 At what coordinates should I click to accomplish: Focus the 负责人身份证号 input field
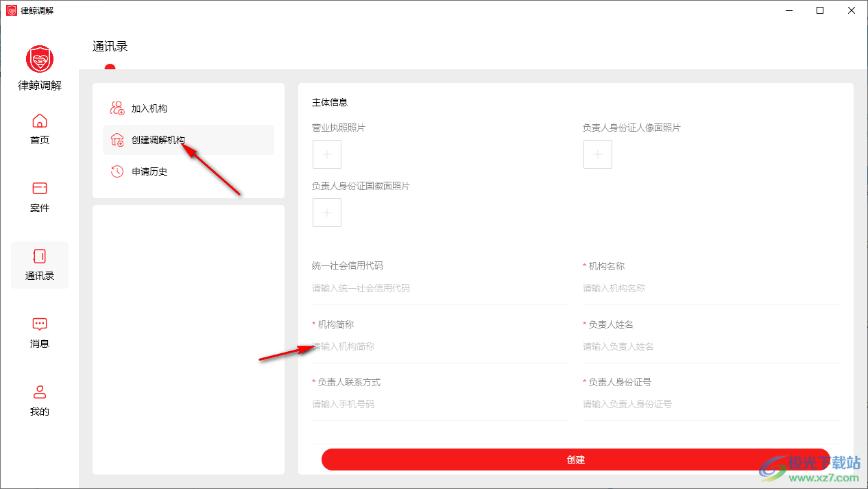710,405
